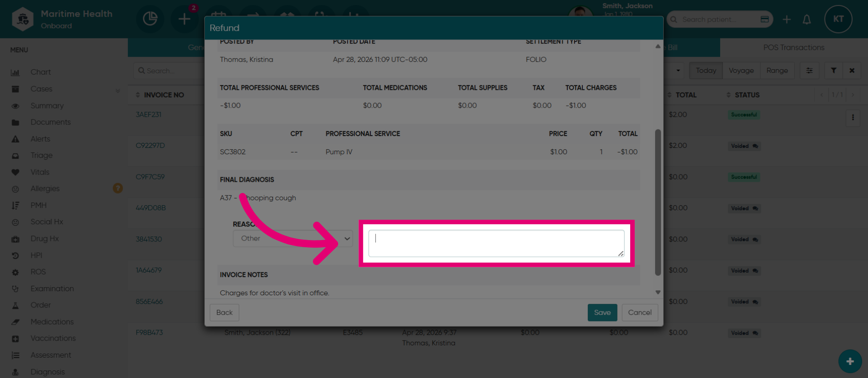868x378 pixels.
Task: Click the dialog scroll down arrow
Action: (658, 293)
